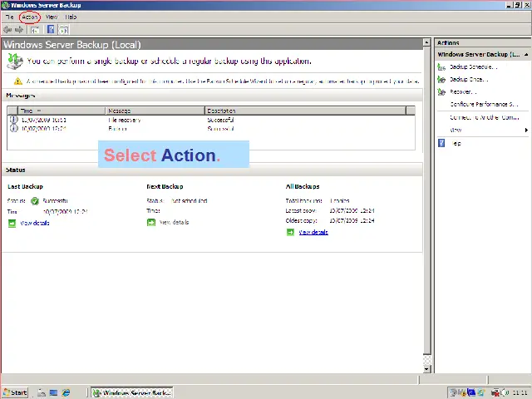Open underlined View details link under All Backups
Viewport: 532px width, 399px height.
313,232
